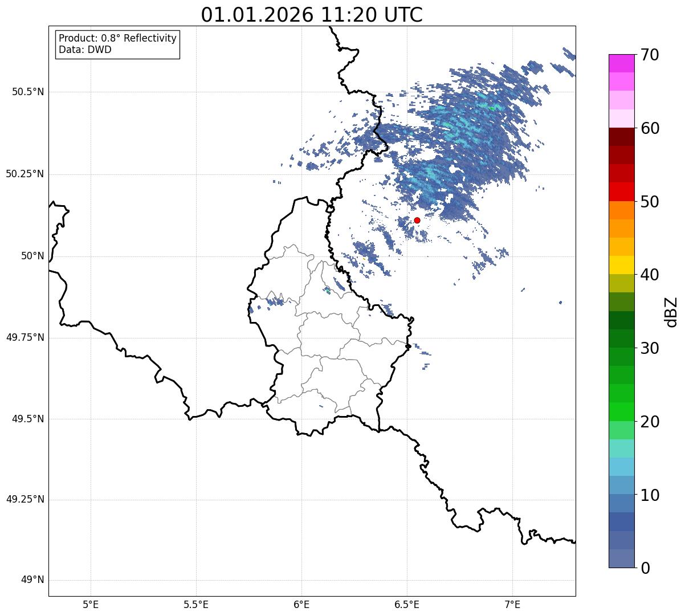This screenshot has width=685, height=616.
Task: Click the 6.5°E longitude label
Action: [407, 604]
